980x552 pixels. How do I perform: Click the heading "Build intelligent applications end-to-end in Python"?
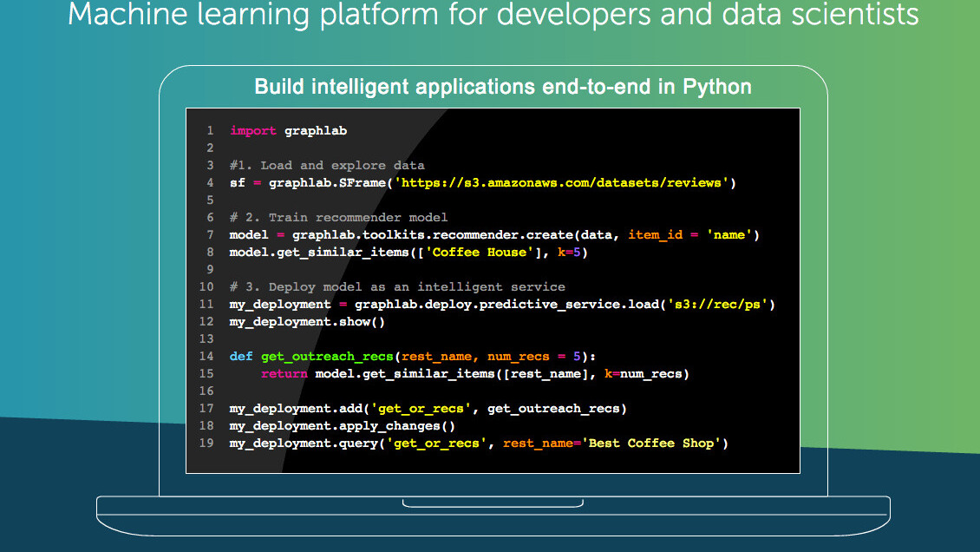pos(502,87)
